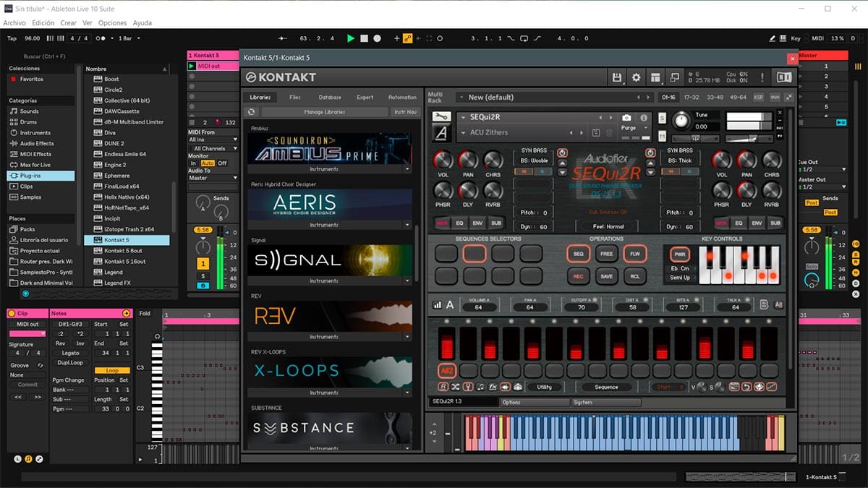This screenshot has width=868, height=488.
Task: Click the first step sequencer bar
Action: pos(446,343)
